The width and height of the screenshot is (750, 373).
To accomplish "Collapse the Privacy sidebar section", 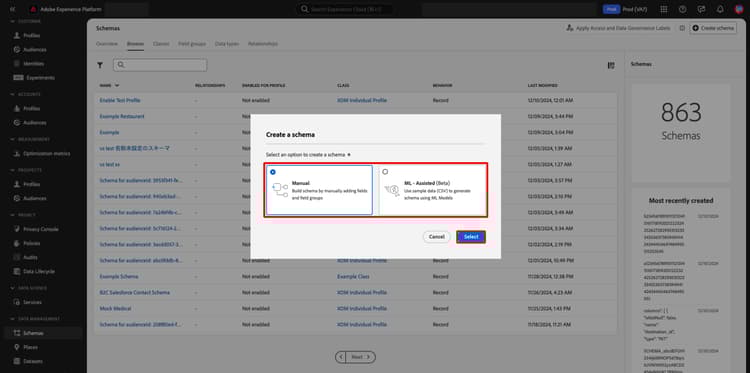I will (12, 215).
